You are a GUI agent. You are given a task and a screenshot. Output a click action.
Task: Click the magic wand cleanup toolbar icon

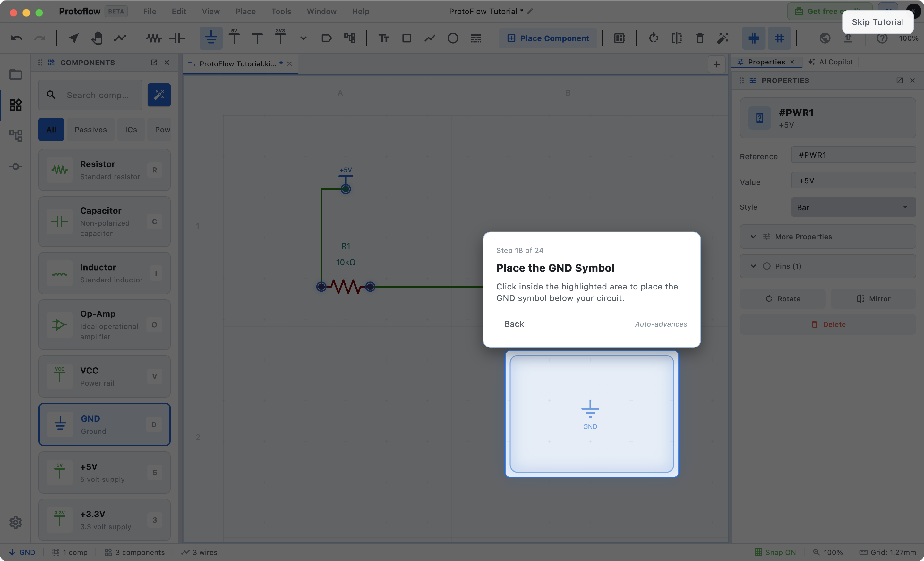[x=723, y=38]
